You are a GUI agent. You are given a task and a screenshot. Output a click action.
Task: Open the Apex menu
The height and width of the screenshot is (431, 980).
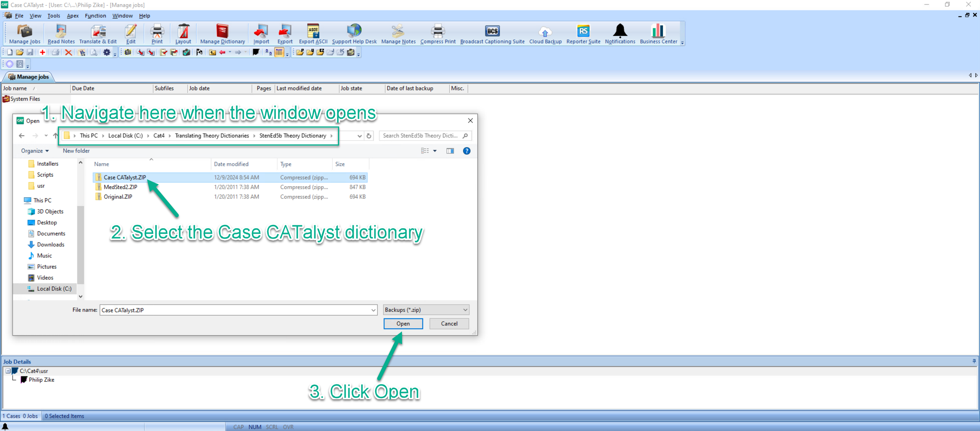73,16
